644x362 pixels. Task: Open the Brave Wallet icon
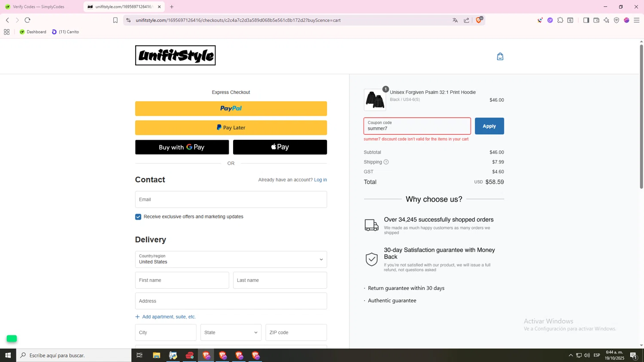click(x=596, y=20)
